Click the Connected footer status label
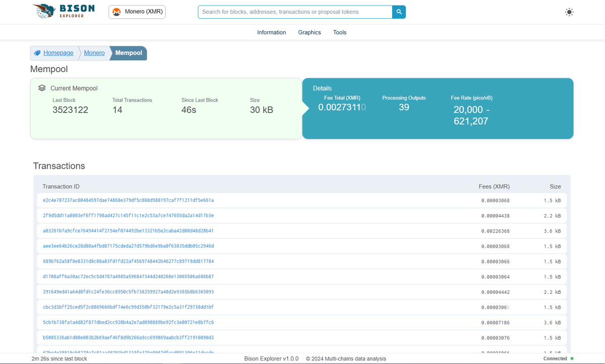Image resolution: width=605 pixels, height=364 pixels. pos(555,358)
